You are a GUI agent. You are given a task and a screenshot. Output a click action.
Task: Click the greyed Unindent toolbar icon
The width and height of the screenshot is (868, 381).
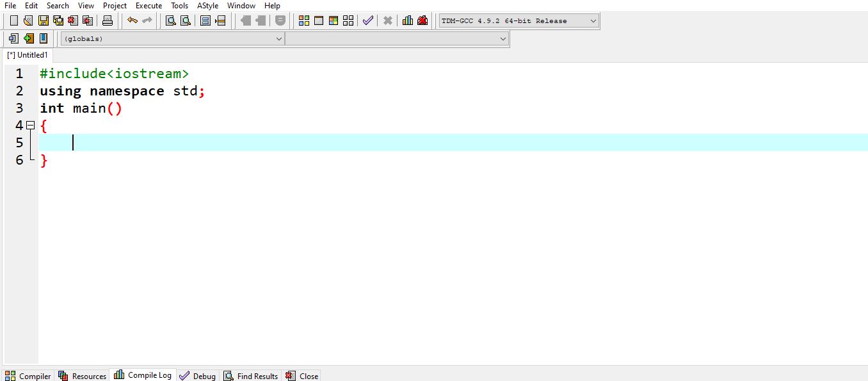[x=261, y=20]
